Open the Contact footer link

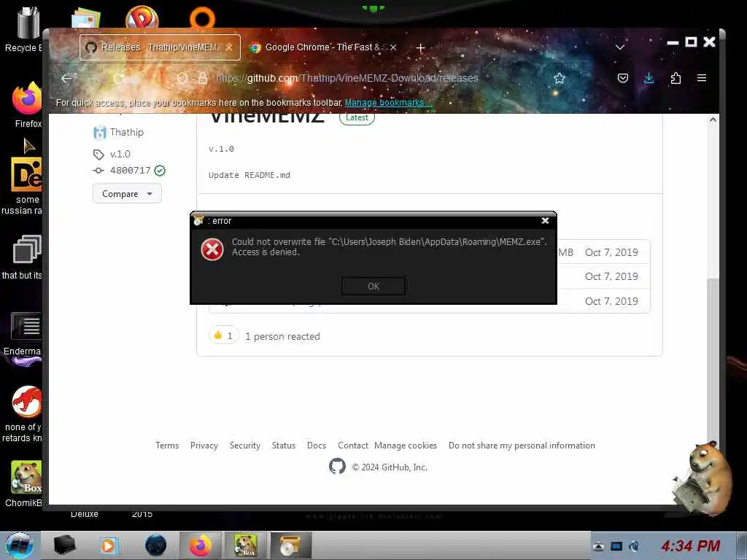(x=353, y=446)
